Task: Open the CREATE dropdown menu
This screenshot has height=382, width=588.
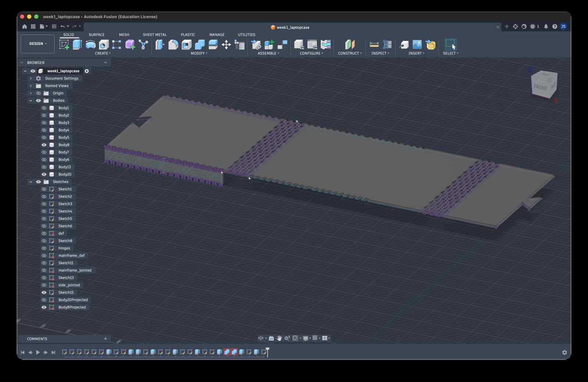Action: [x=103, y=53]
